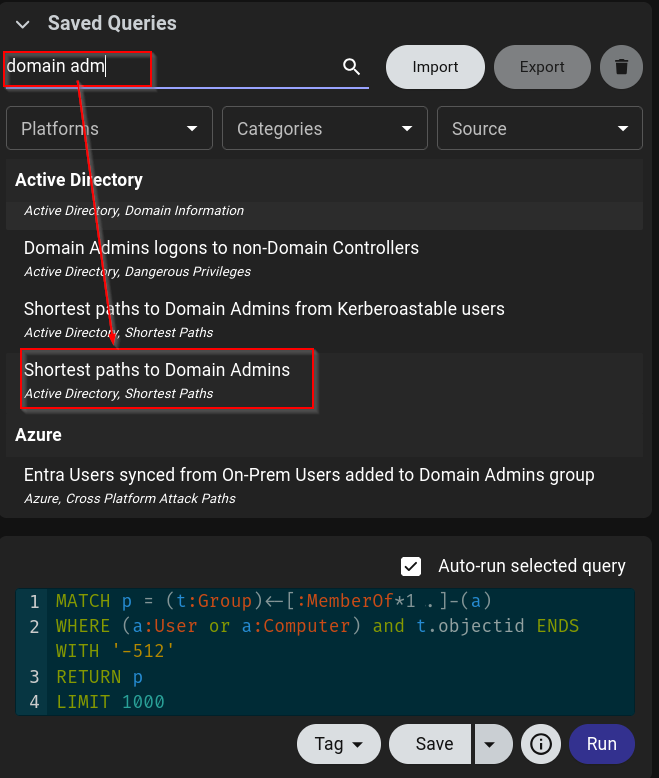This screenshot has height=778, width=659.
Task: Toggle Auto-run selected query checkbox
Action: (x=411, y=566)
